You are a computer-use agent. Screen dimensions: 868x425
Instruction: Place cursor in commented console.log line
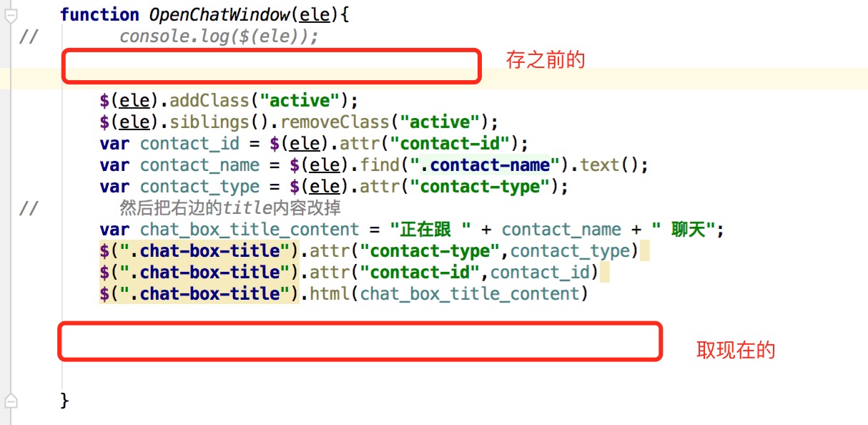coord(219,36)
